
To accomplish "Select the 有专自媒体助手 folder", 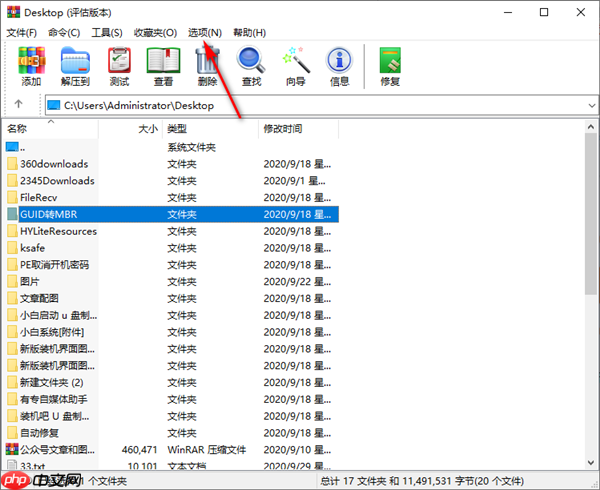I will coord(54,399).
